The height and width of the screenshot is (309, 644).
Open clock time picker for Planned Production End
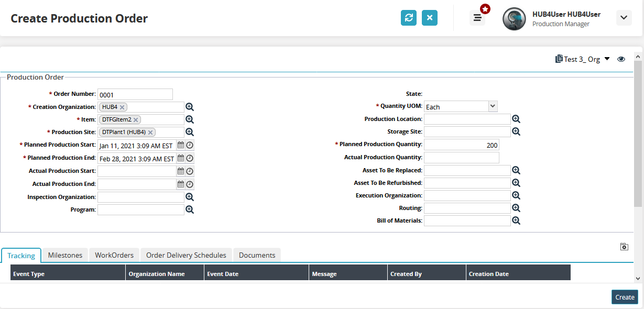point(190,158)
